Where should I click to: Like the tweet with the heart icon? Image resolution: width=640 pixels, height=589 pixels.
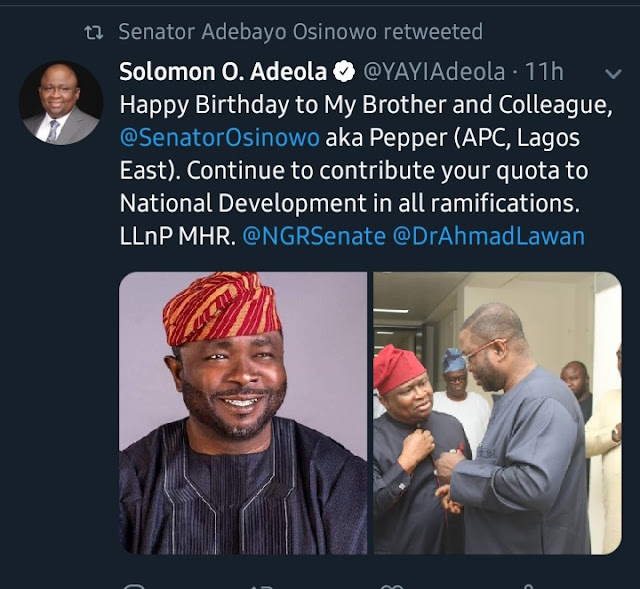pos(390,585)
